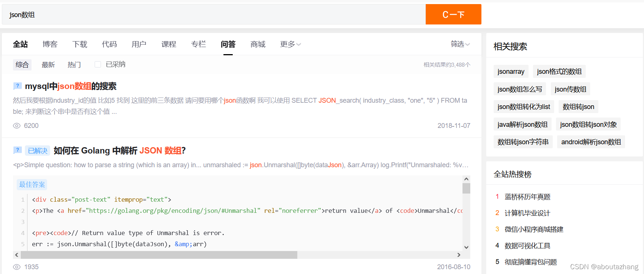Screen dimensions: 644x274
Task: Click related search jsonarray
Action: pos(511,72)
